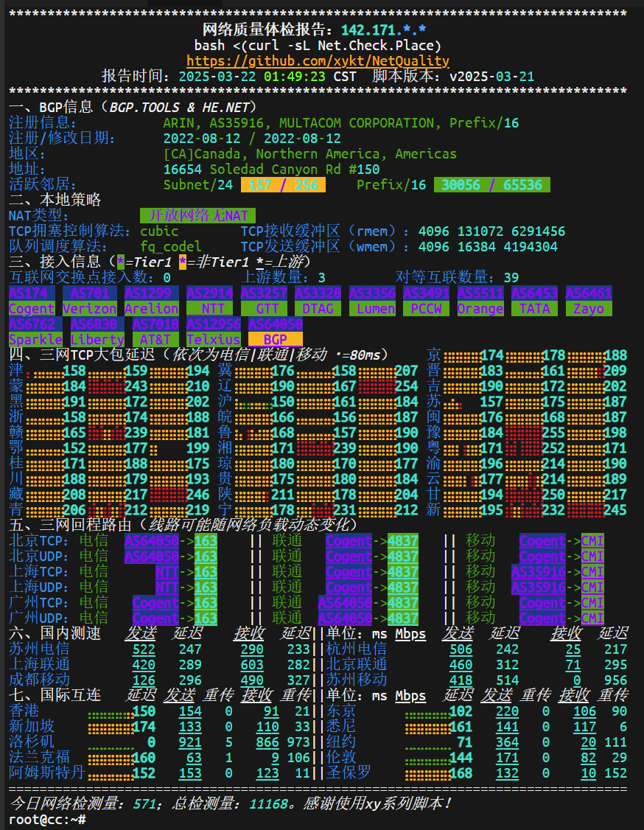Click the region text '[CA]Canada, Northern America, Americas'
This screenshot has height=830, width=644.
point(310,154)
